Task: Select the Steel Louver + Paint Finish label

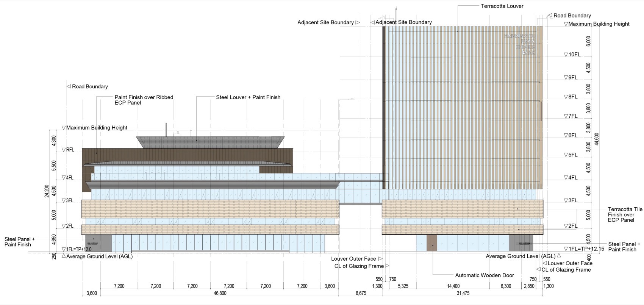Action: [x=248, y=97]
